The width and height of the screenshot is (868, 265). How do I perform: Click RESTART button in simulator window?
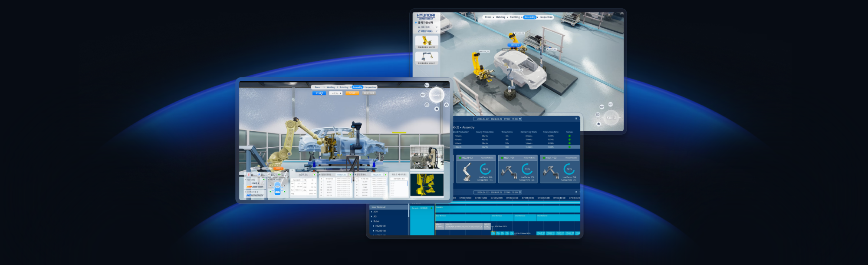[x=369, y=93]
